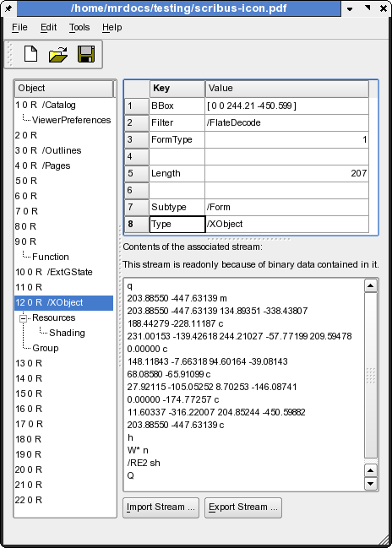This screenshot has height=548, width=392.
Task: Click the BBox value cell
Action: (x=286, y=106)
